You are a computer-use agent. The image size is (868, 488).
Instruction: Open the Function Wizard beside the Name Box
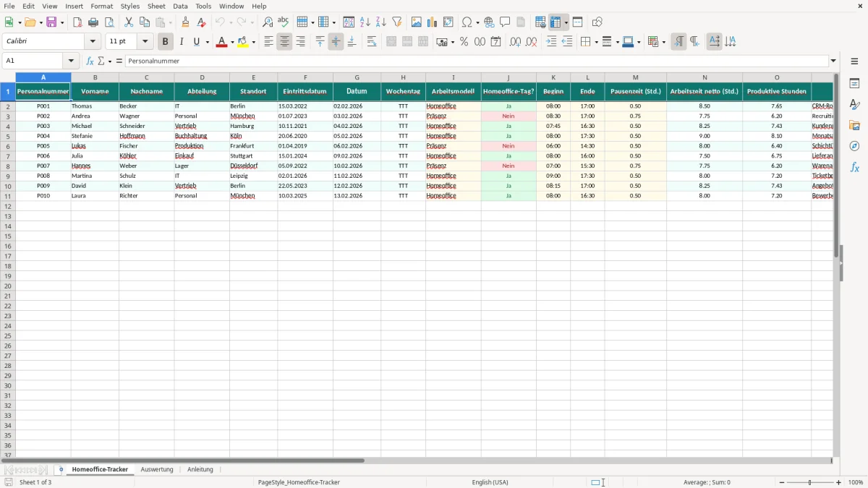point(90,61)
